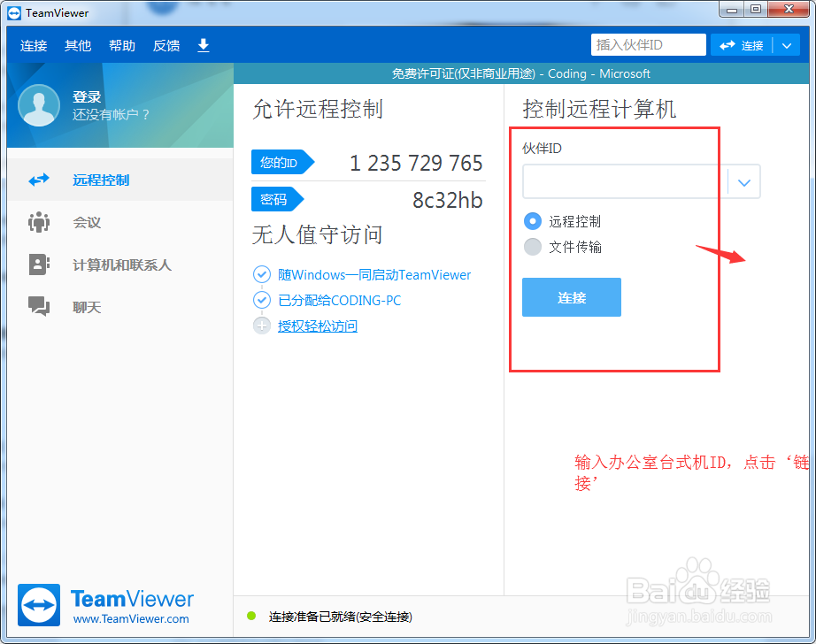Open the 授权轻松访问 link

click(318, 326)
